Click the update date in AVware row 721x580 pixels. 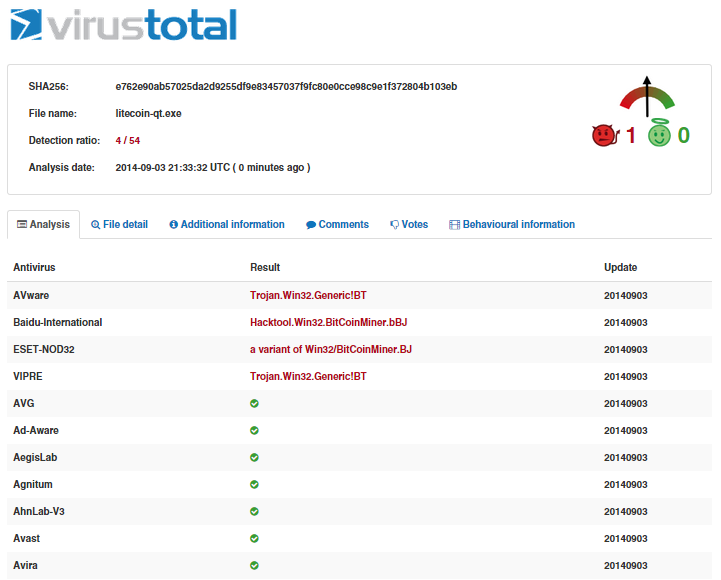(x=626, y=295)
